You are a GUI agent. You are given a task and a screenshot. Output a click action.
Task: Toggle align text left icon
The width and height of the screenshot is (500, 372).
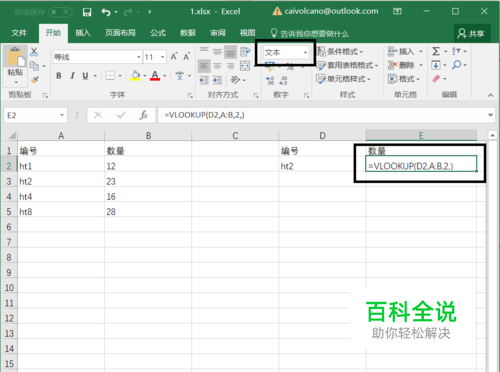click(204, 66)
